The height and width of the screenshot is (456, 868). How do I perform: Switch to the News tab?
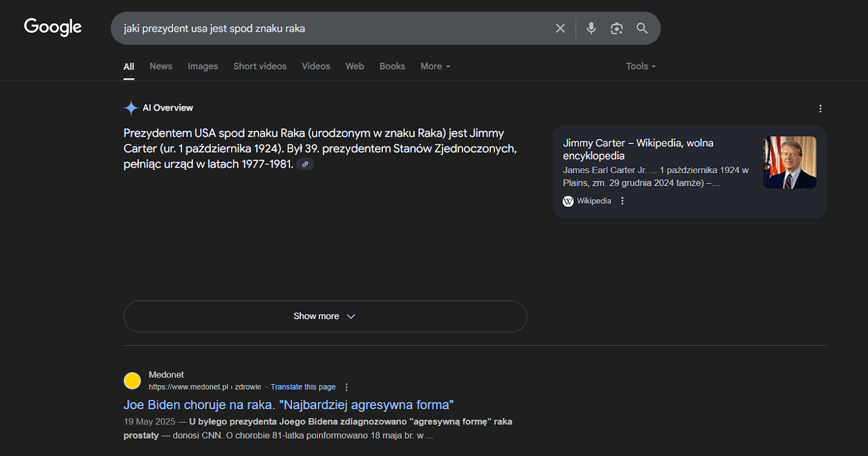pos(161,66)
